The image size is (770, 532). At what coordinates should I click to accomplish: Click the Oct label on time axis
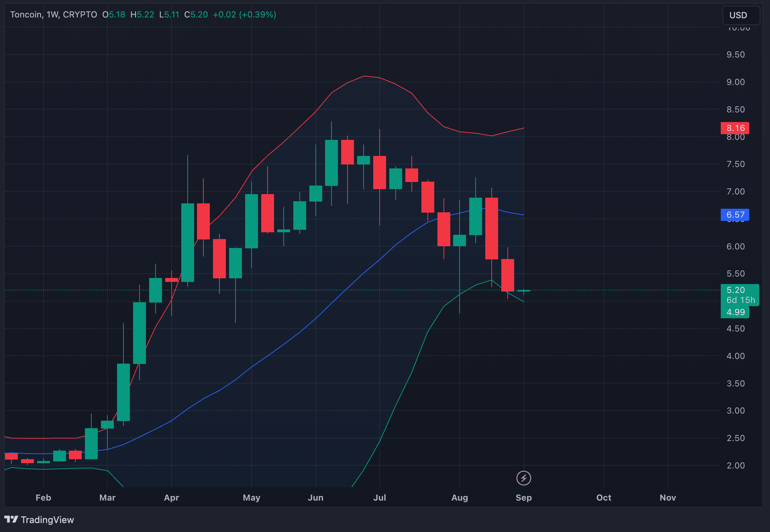[604, 497]
